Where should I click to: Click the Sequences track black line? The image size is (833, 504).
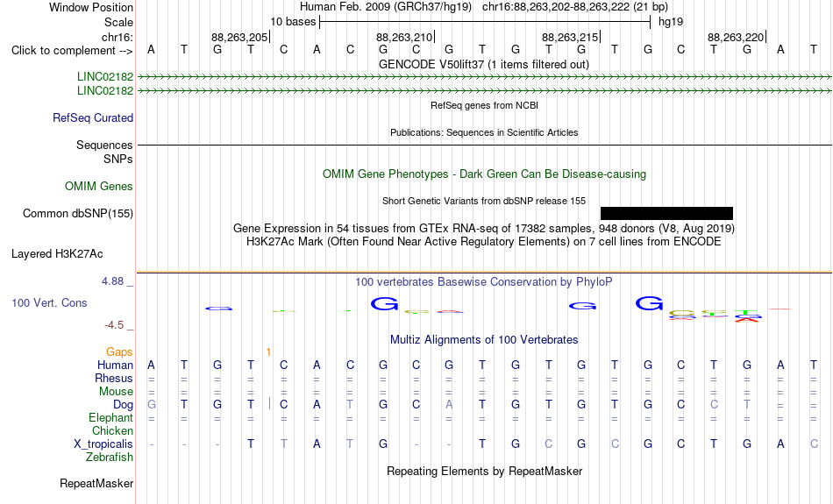click(x=485, y=145)
